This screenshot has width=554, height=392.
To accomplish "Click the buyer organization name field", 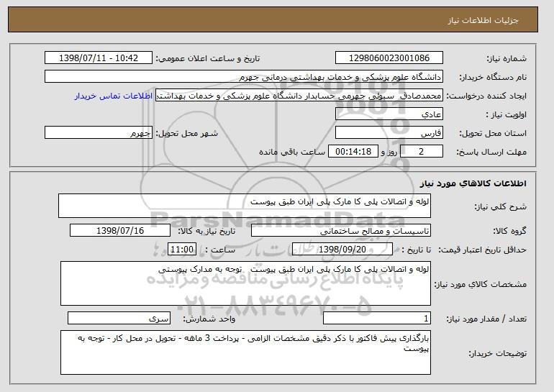I will click(x=244, y=77).
